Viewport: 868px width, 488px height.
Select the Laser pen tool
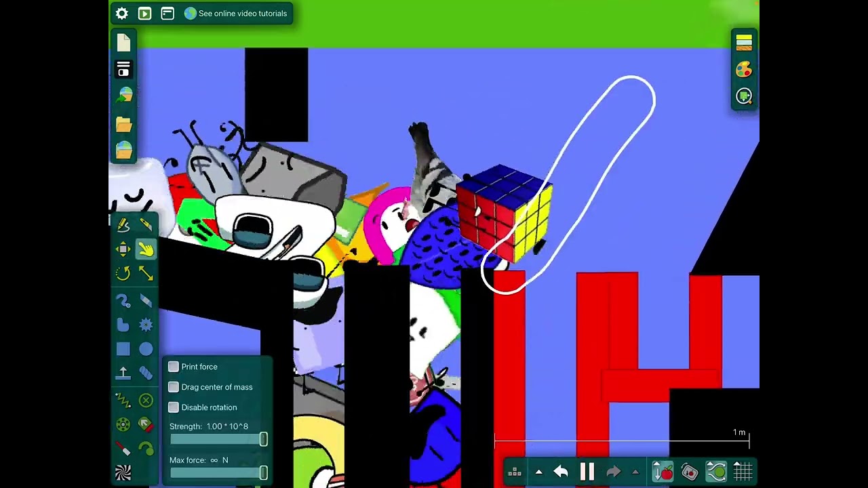(123, 449)
